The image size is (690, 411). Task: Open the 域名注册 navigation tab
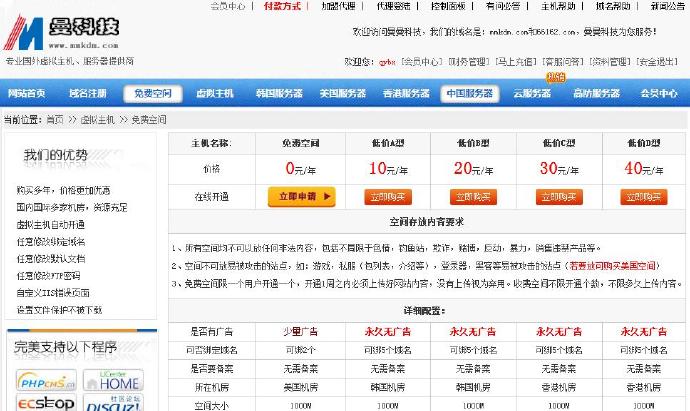pos(88,94)
